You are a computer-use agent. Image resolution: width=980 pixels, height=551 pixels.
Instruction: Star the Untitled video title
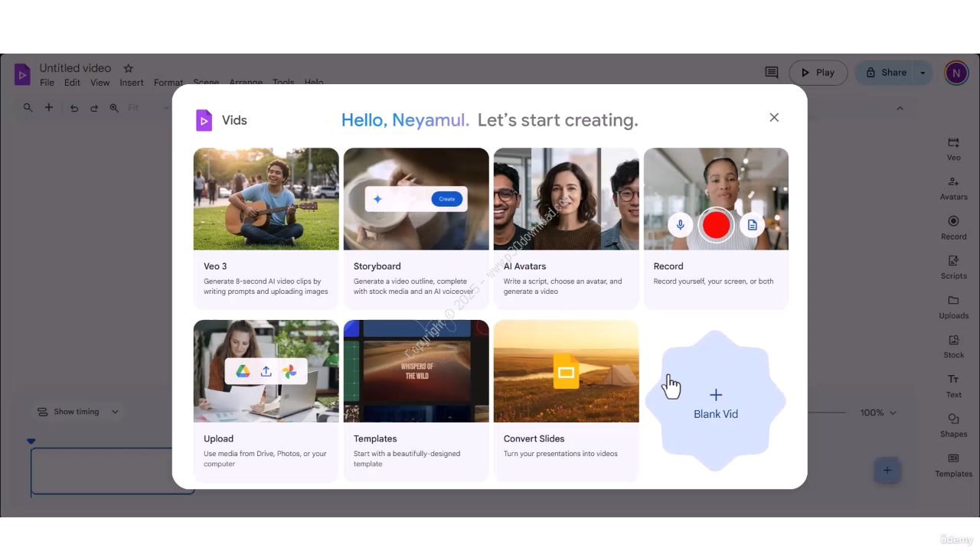[129, 68]
